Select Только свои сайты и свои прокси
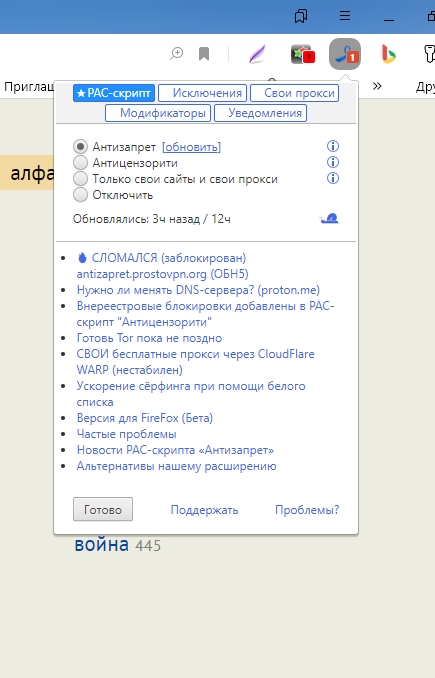435x678 pixels. tap(80, 179)
